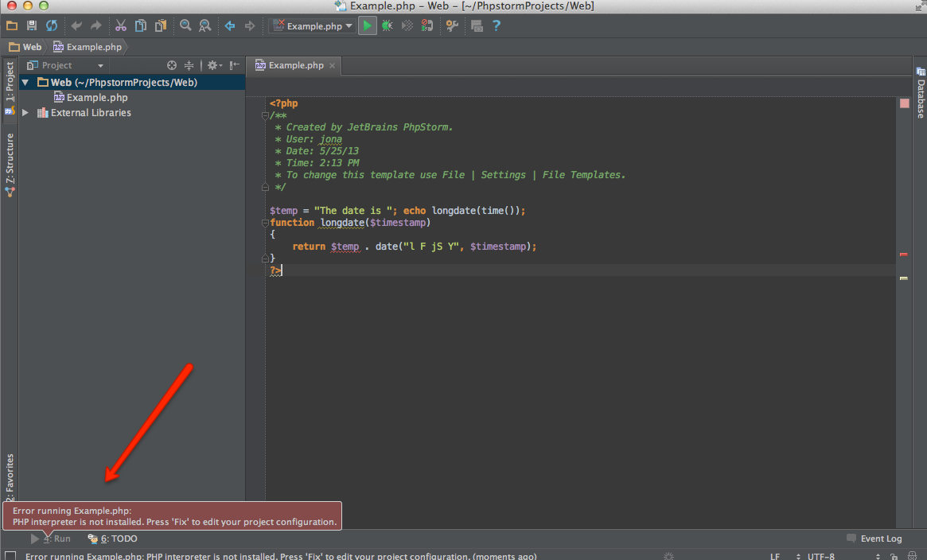The width and height of the screenshot is (927, 560).
Task: Click the Run with Coverage icon
Action: 407,26
